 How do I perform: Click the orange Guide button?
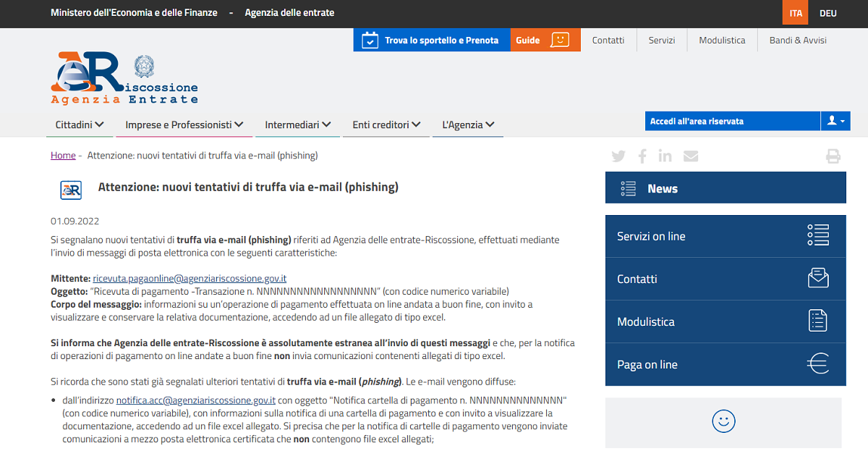[x=545, y=40]
